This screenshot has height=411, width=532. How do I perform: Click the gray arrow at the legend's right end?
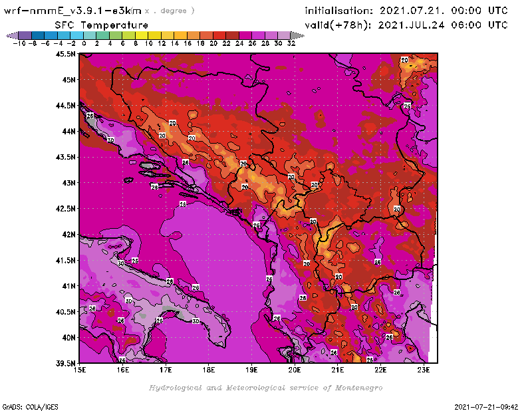pos(297,35)
